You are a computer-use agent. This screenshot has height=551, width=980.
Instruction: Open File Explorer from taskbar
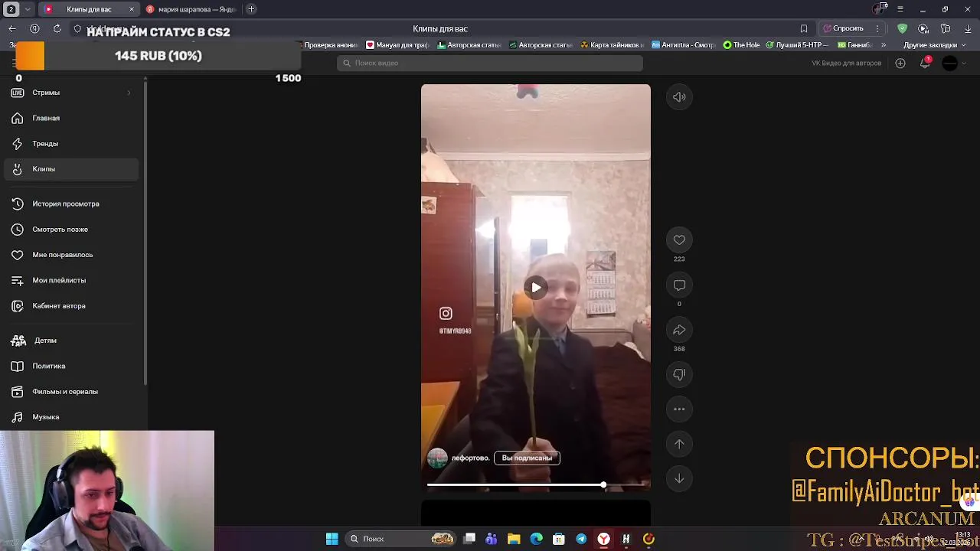[514, 539]
